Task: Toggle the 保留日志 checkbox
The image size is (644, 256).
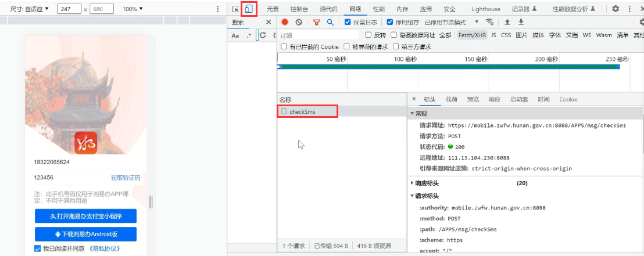Action: point(348,22)
